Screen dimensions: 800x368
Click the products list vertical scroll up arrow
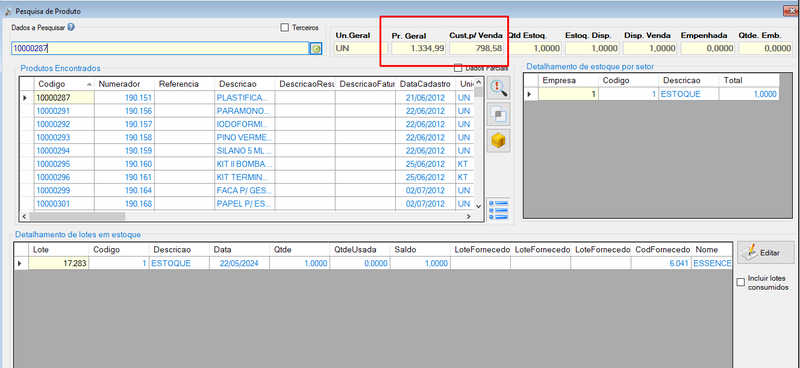(x=478, y=82)
